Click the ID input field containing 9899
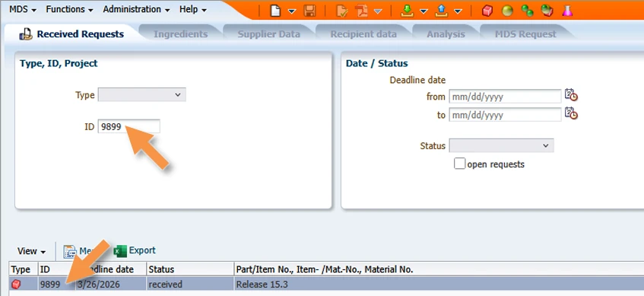 pos(129,126)
